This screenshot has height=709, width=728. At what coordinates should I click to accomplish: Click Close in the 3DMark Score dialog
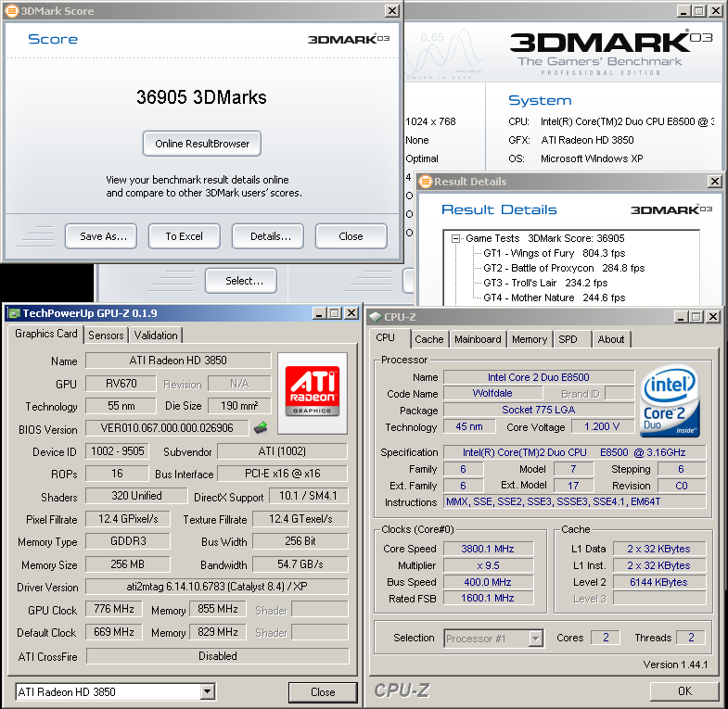tap(351, 236)
